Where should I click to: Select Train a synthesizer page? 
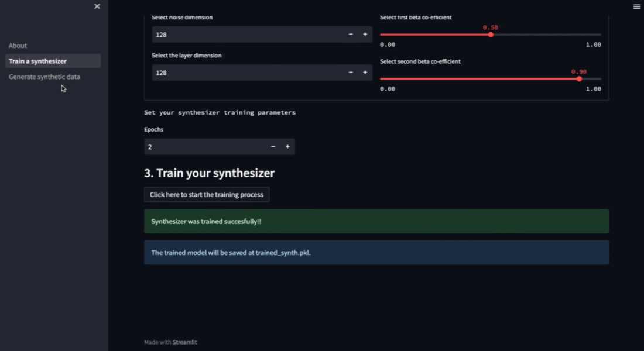point(38,61)
